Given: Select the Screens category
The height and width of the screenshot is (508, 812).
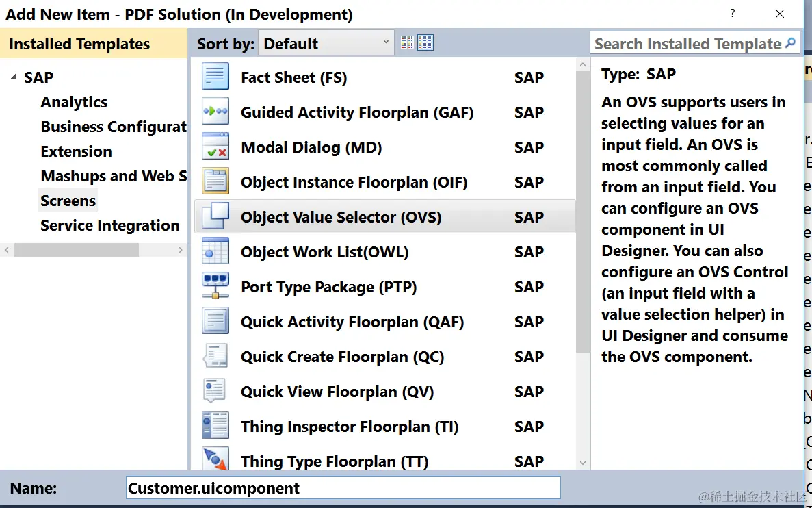Looking at the screenshot, I should 68,201.
